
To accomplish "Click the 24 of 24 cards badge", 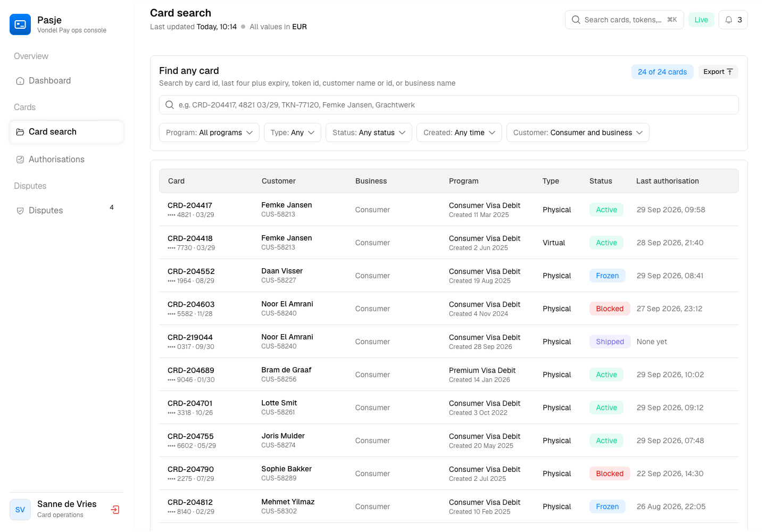I will (662, 72).
